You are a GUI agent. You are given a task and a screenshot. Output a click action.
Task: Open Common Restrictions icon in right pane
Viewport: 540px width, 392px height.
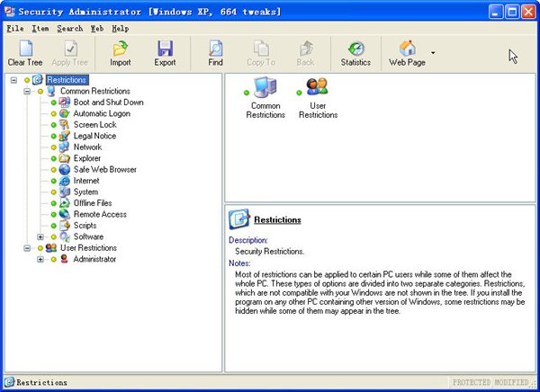click(265, 87)
